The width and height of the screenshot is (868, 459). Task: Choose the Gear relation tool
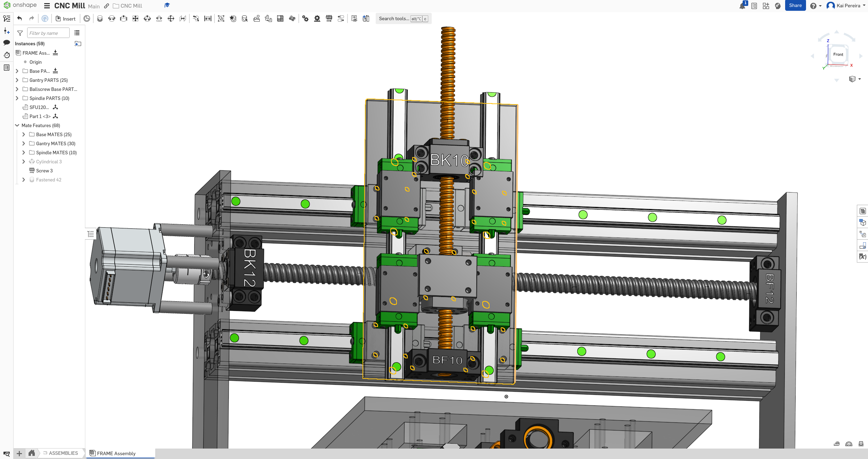click(x=305, y=18)
